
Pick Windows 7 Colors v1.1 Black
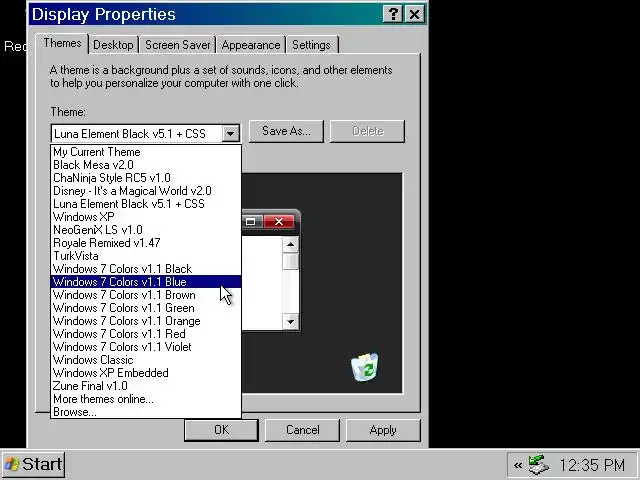(x=146, y=269)
